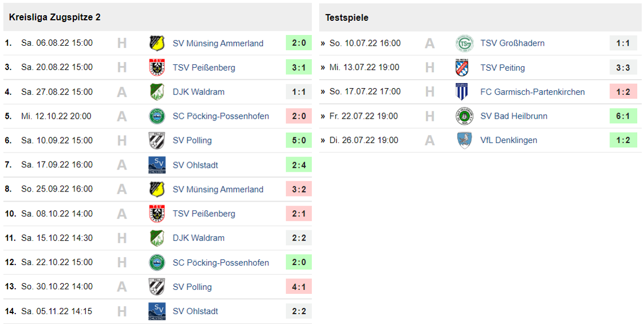Click the SV Polling crest on matchday 13

[156, 286]
